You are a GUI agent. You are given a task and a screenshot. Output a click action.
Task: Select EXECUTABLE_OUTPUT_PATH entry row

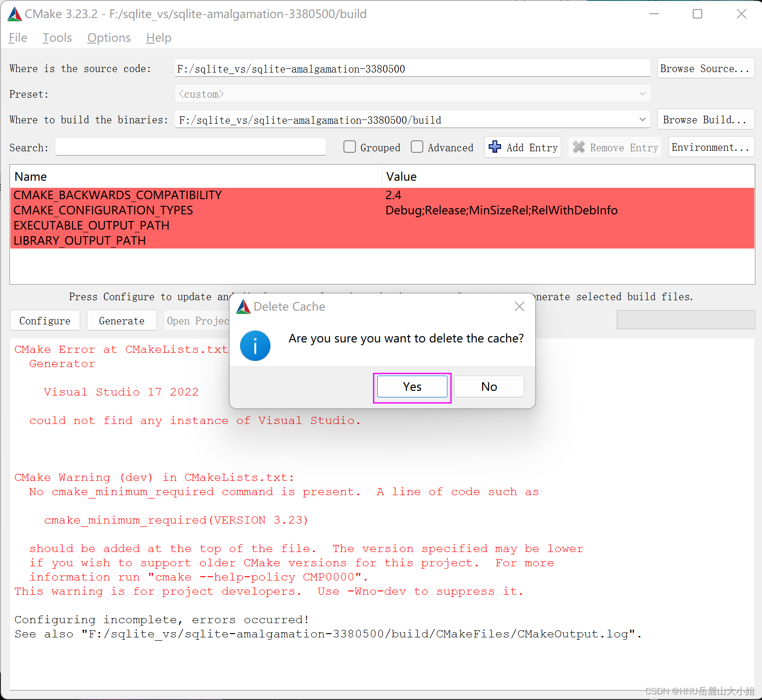pos(382,226)
